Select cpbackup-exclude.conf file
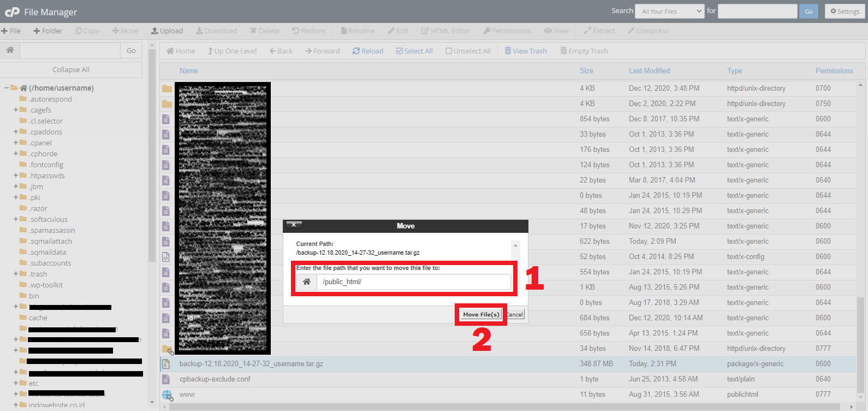The height and width of the screenshot is (411, 868). click(215, 379)
